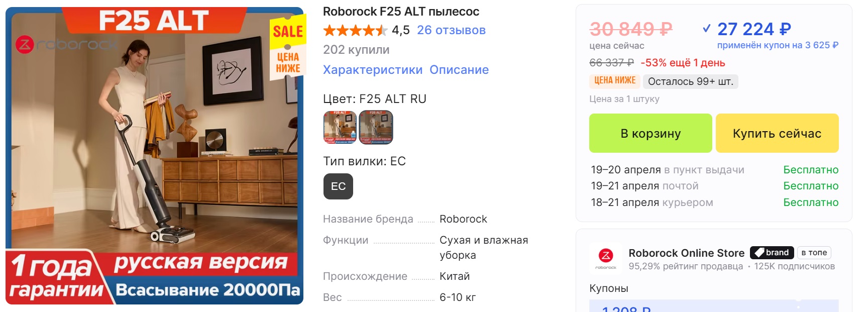Select the second color variant thumbnail
Image resolution: width=868 pixels, height=312 pixels.
click(x=376, y=128)
